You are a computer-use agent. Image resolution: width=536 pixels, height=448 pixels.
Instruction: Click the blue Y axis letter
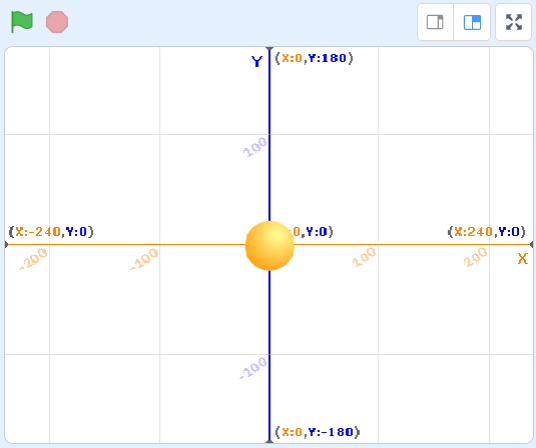pos(257,62)
